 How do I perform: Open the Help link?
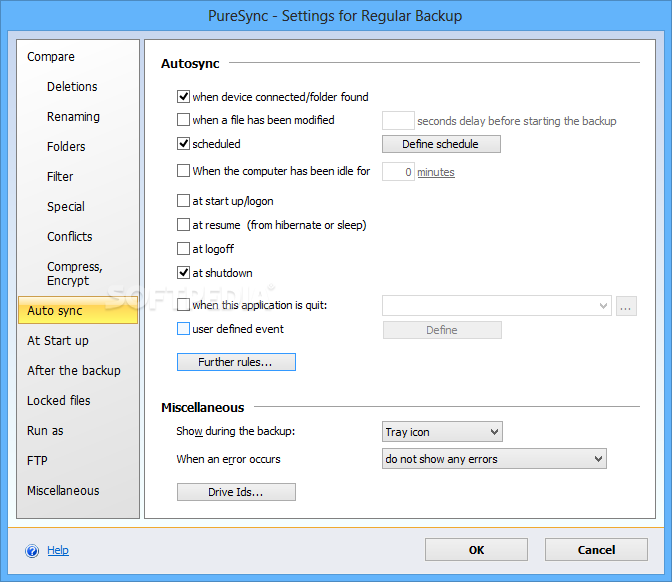(x=58, y=550)
